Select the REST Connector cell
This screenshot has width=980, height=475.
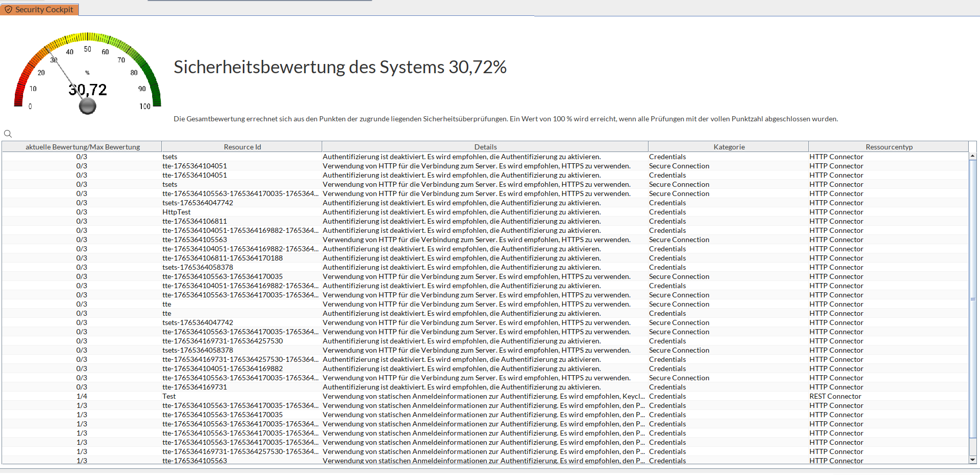[835, 396]
